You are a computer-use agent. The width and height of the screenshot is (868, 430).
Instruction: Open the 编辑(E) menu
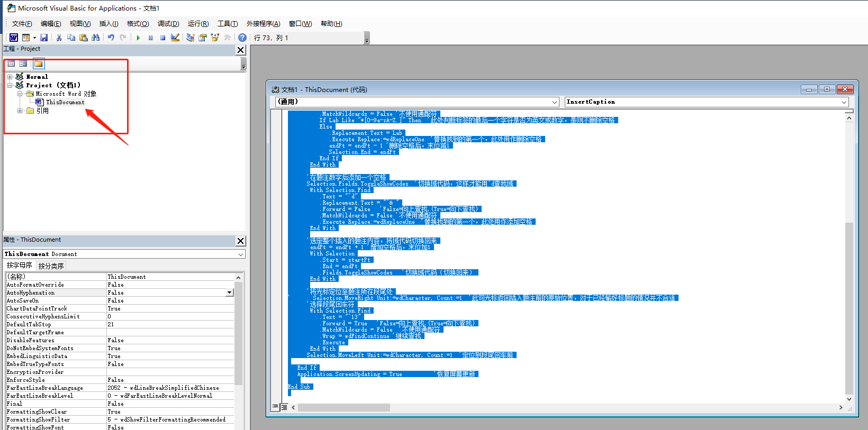tap(51, 24)
